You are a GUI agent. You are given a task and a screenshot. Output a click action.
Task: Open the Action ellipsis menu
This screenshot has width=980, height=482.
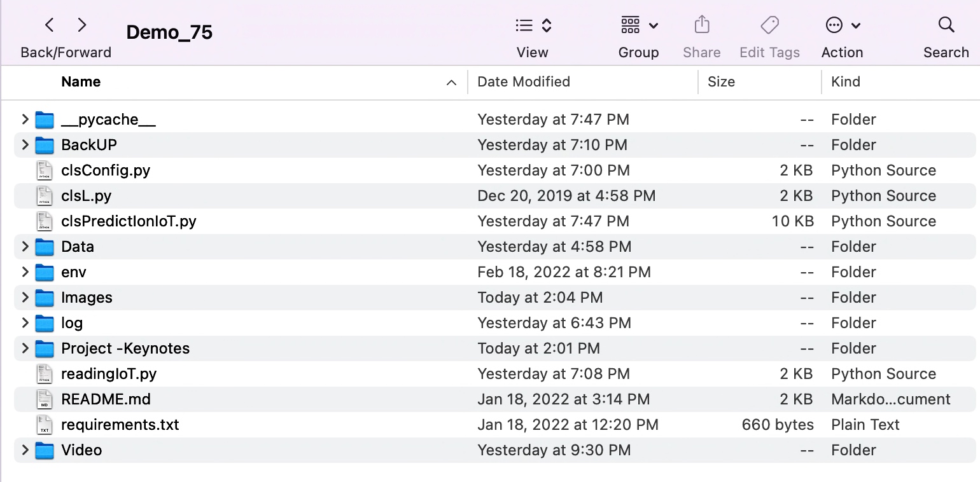(x=841, y=25)
